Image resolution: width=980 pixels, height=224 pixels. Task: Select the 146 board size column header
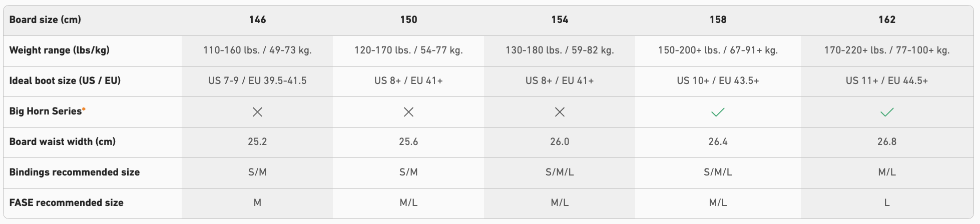coord(257,19)
